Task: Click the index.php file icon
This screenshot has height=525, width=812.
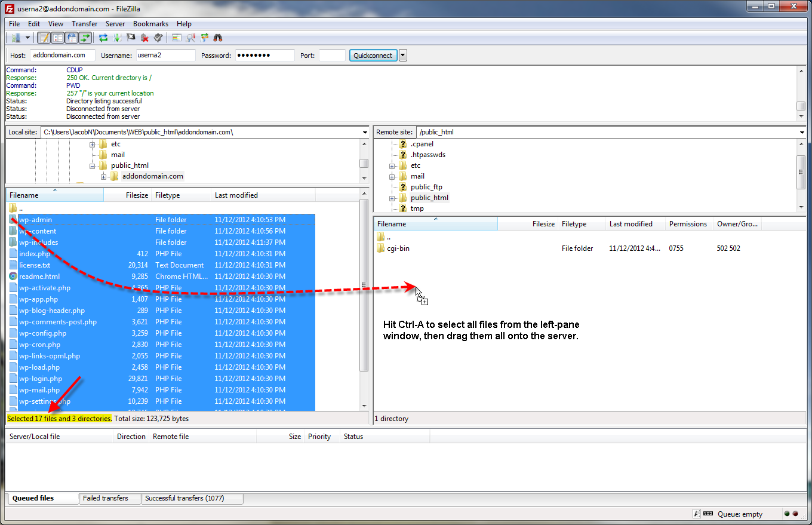Action: coord(13,254)
